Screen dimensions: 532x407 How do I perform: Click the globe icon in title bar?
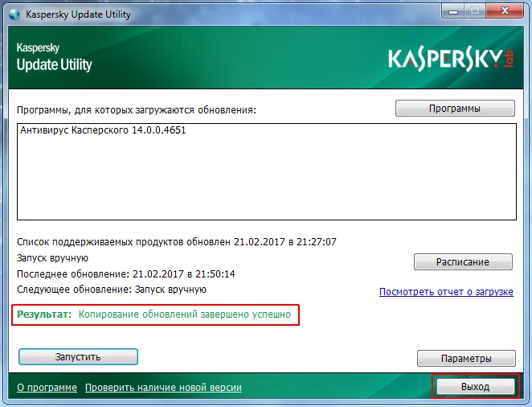pos(14,14)
